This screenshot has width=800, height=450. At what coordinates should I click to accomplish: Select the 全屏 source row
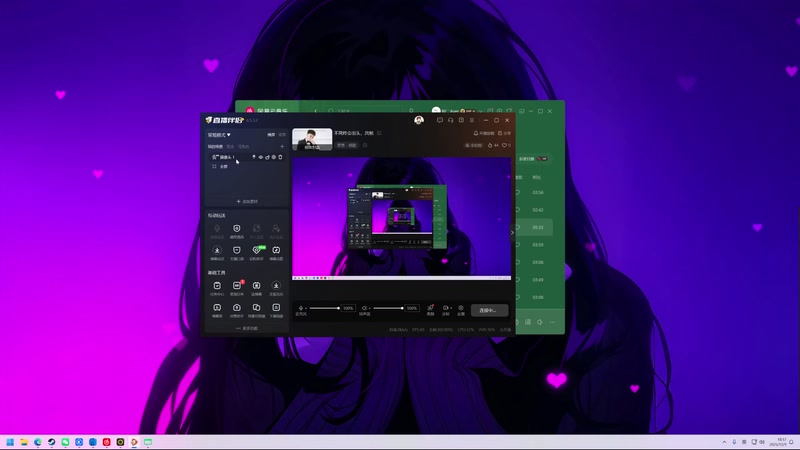[x=246, y=166]
